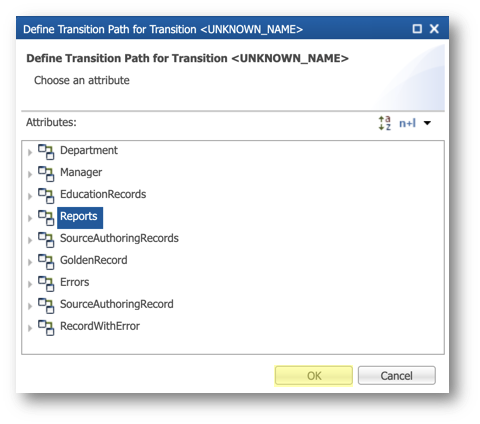Open the dropdown arrow next to n+l
This screenshot has width=480, height=424.
click(x=427, y=123)
